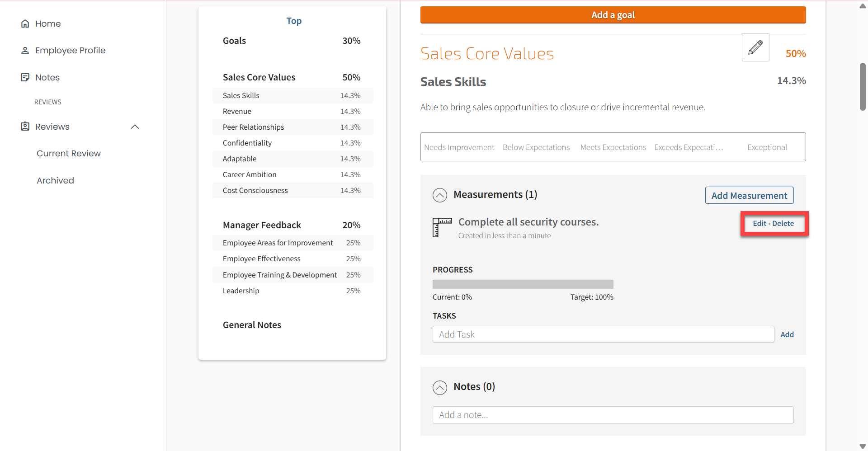Open Current Review in sidebar
Image resolution: width=868 pixels, height=451 pixels.
coord(69,154)
